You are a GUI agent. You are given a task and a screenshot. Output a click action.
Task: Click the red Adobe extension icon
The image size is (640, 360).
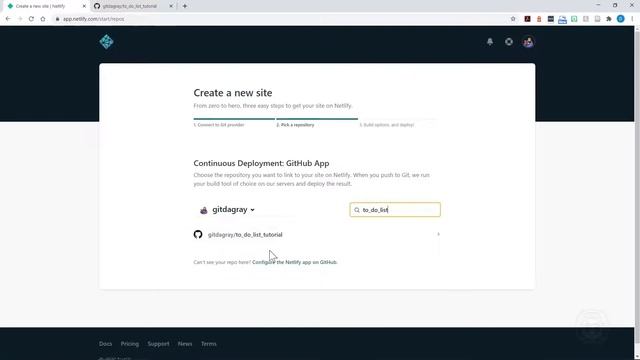tap(527, 19)
